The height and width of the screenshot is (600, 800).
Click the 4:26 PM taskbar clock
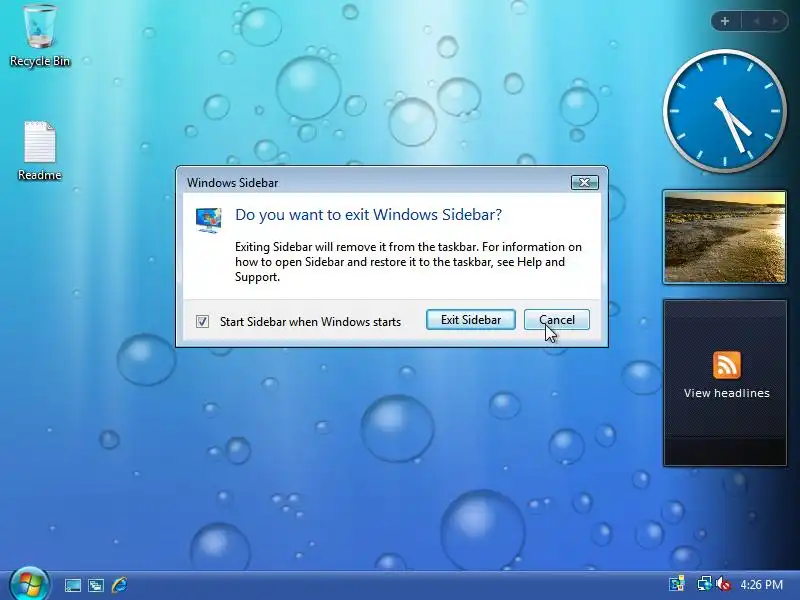(761, 585)
